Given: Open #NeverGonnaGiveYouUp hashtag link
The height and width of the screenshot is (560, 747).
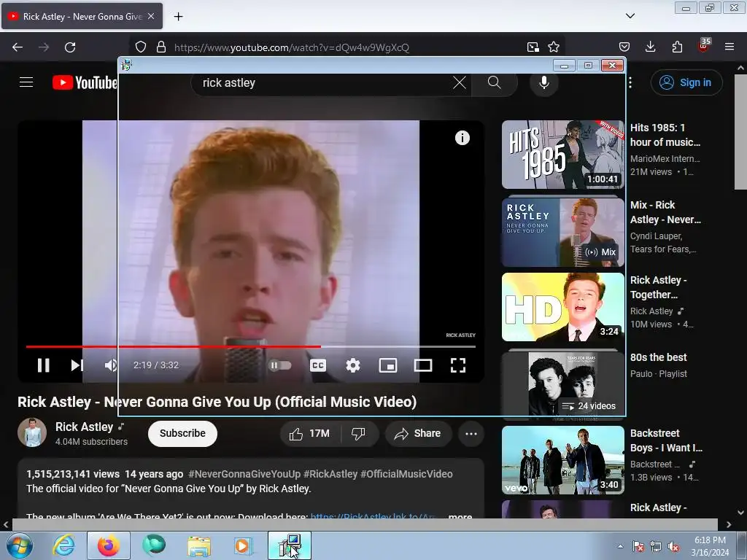Looking at the screenshot, I should [244, 474].
